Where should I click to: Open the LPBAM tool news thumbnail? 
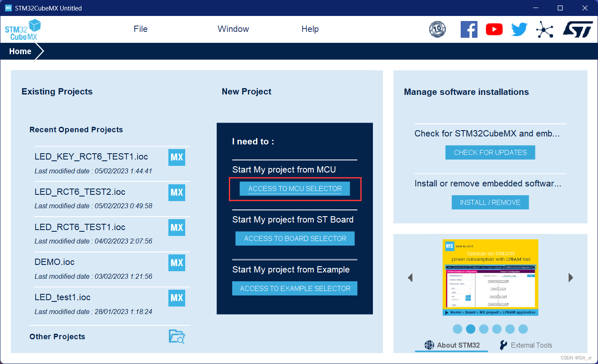(x=490, y=278)
